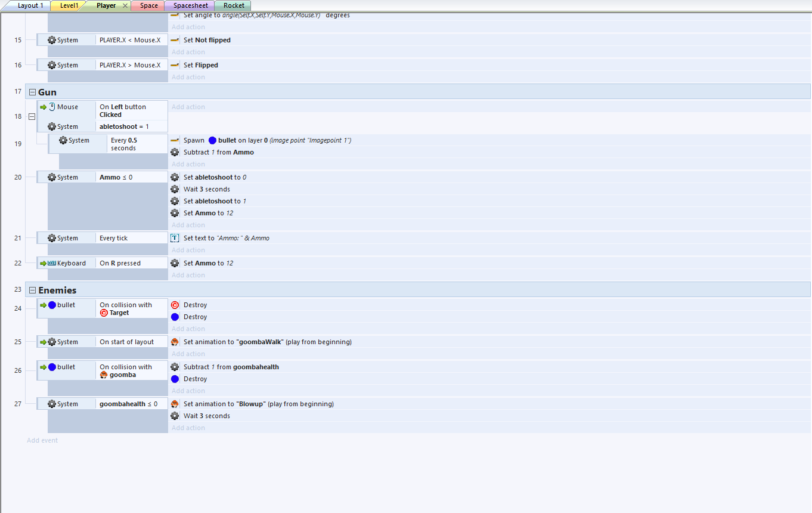
Task: Switch to the Level1 tab
Action: 69,5
